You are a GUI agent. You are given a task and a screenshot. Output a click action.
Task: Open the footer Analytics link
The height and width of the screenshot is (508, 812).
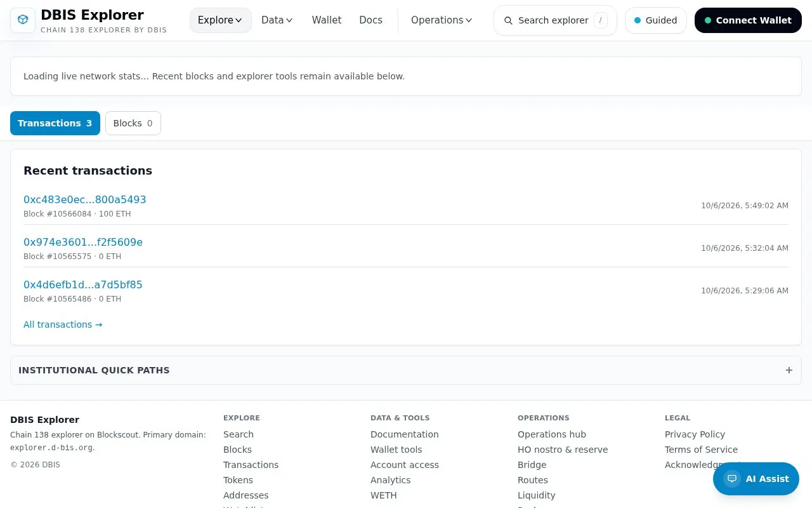tap(391, 480)
